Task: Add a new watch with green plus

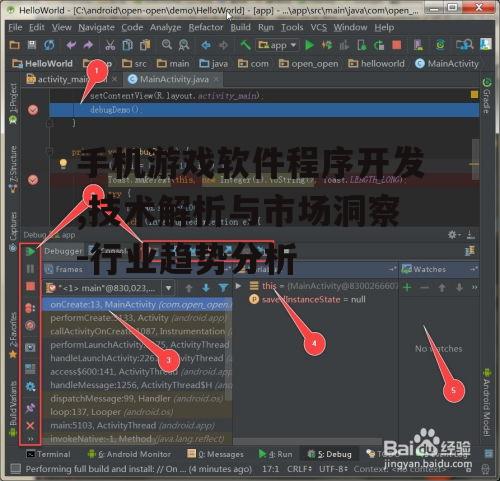Action: point(407,287)
